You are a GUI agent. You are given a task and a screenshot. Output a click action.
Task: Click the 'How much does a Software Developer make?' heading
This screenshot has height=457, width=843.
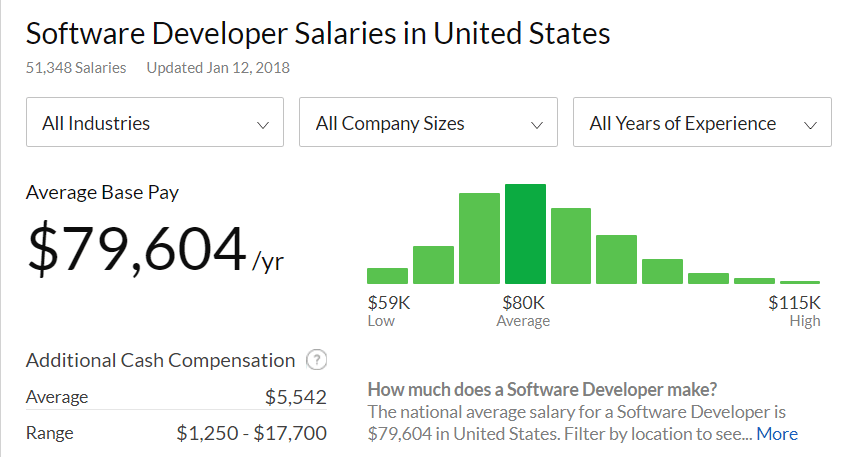pos(542,389)
